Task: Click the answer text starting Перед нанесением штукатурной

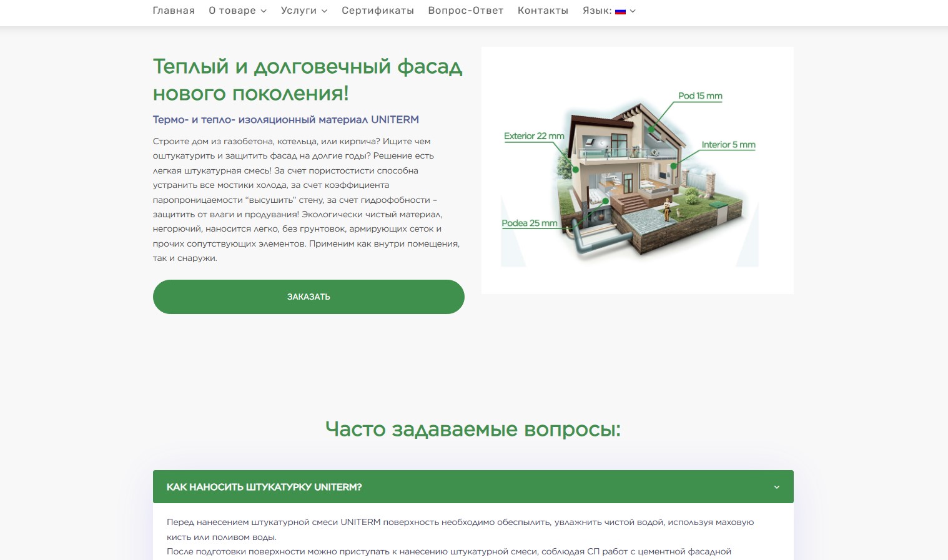Action: 460,537
